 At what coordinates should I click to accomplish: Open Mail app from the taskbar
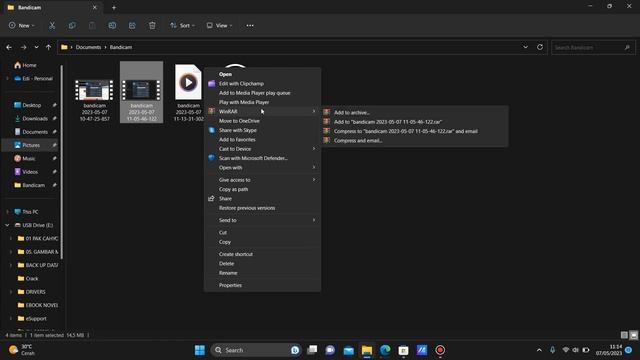[x=349, y=350]
